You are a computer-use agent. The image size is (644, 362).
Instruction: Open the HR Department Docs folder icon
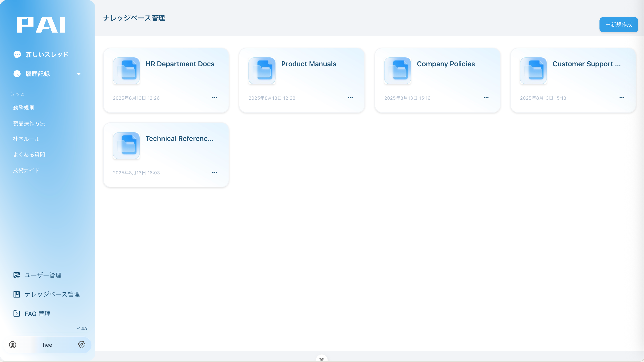coord(126,70)
